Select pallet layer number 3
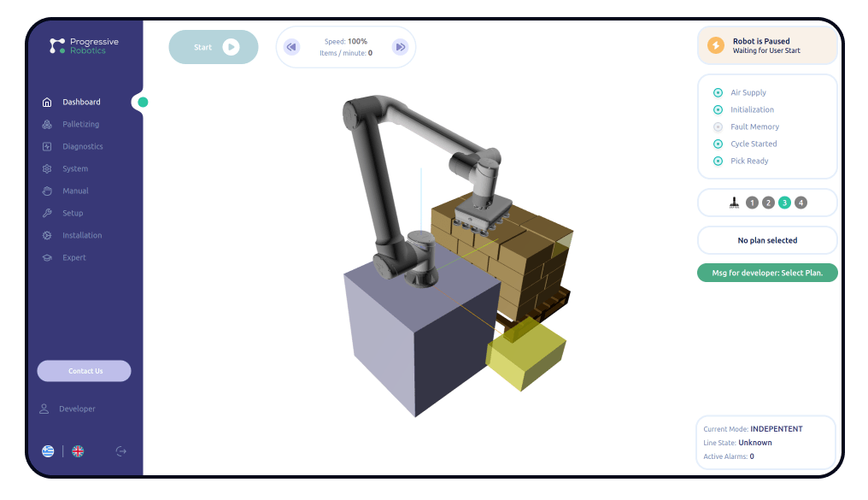 [x=784, y=203]
